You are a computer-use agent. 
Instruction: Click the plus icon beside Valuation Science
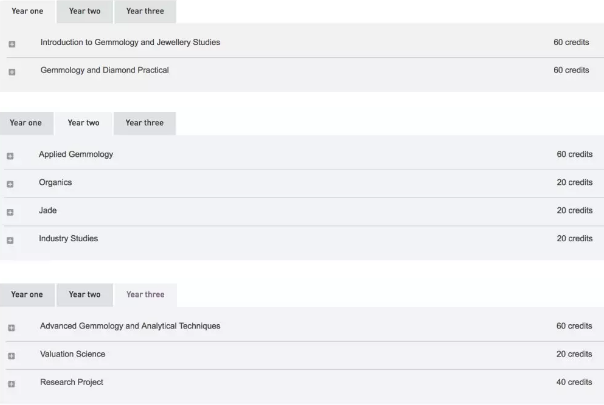pos(11,355)
